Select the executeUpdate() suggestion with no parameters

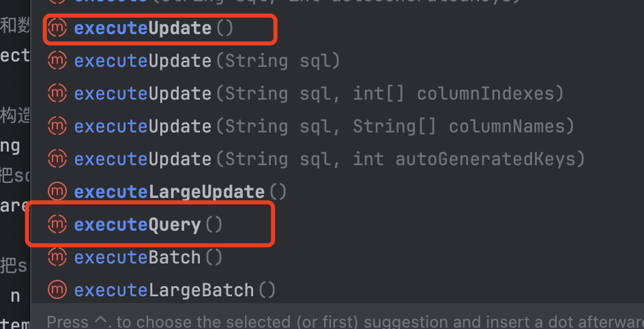pyautogui.click(x=337, y=28)
